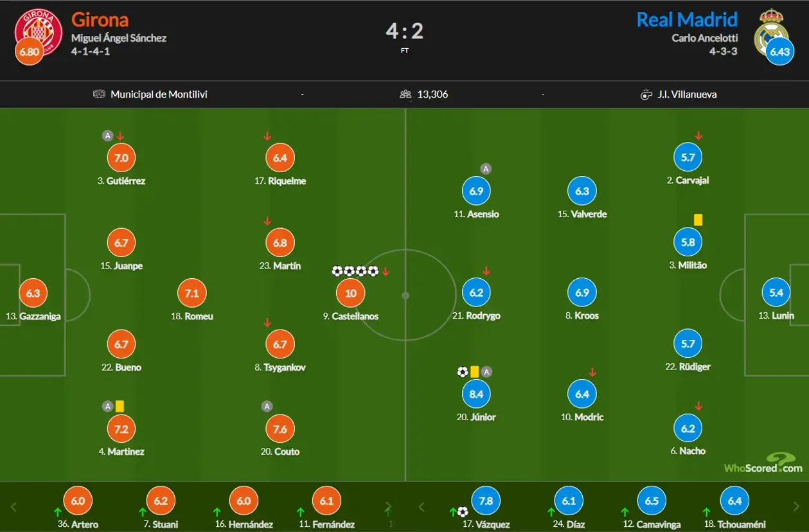
Task: Click the assist badge above Asensio
Action: click(x=486, y=169)
